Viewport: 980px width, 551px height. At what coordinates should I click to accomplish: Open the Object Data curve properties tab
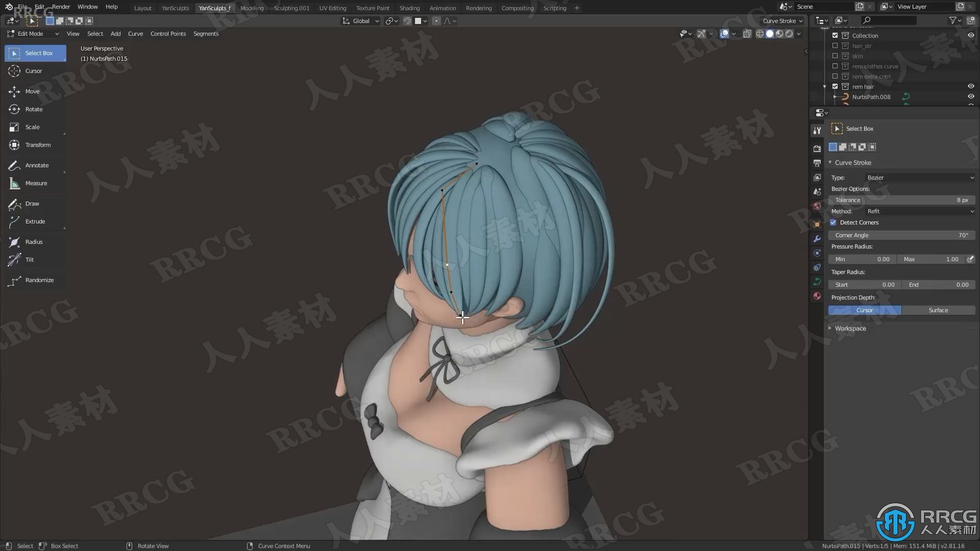(x=817, y=282)
